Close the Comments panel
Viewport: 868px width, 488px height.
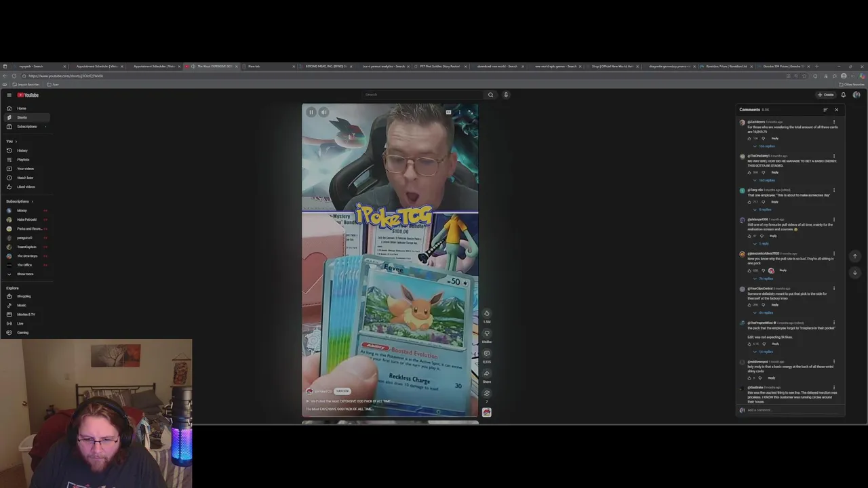pos(836,110)
